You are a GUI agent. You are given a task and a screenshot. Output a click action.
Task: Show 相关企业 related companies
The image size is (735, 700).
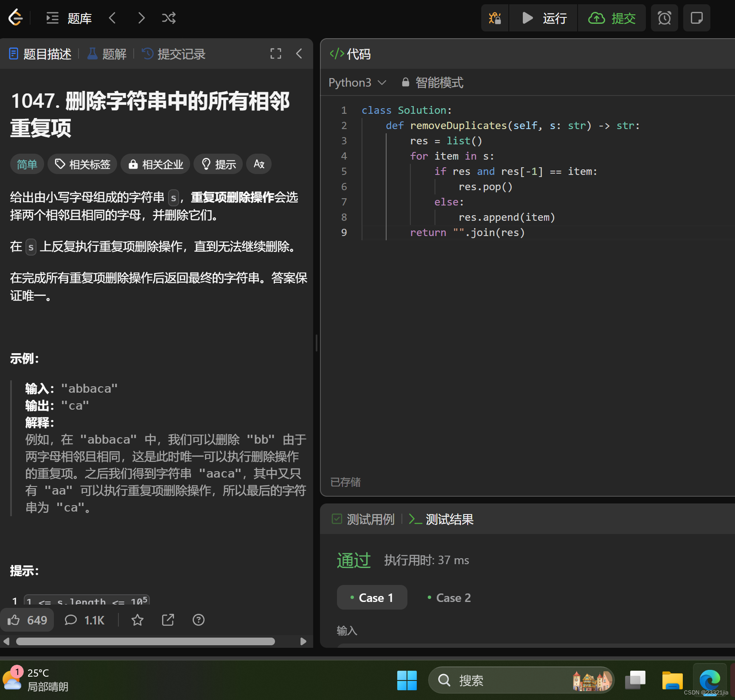tap(155, 164)
